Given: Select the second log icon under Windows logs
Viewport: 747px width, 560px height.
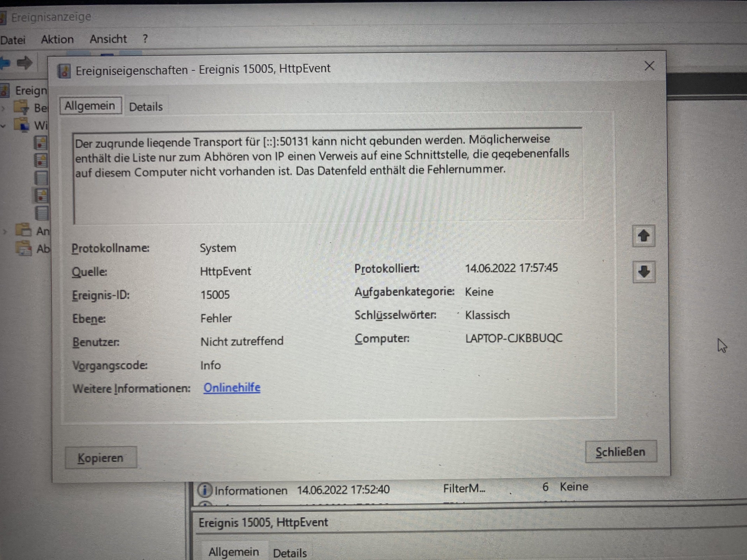Looking at the screenshot, I should click(41, 160).
